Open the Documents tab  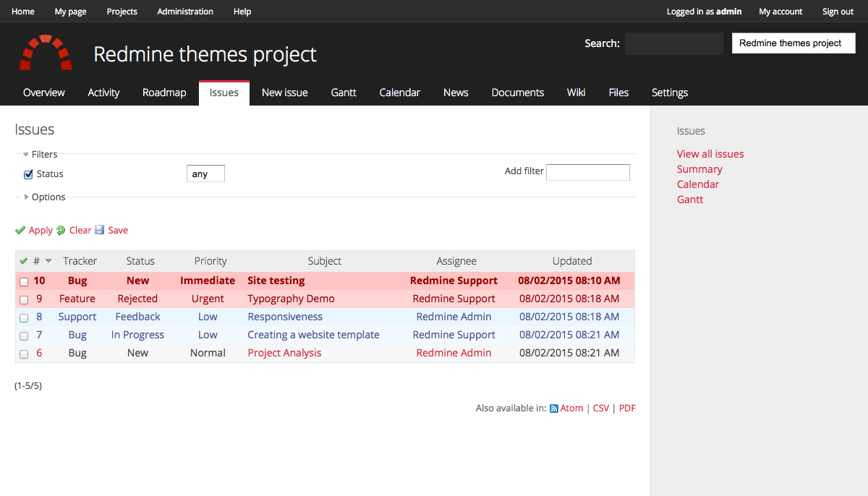(x=518, y=93)
